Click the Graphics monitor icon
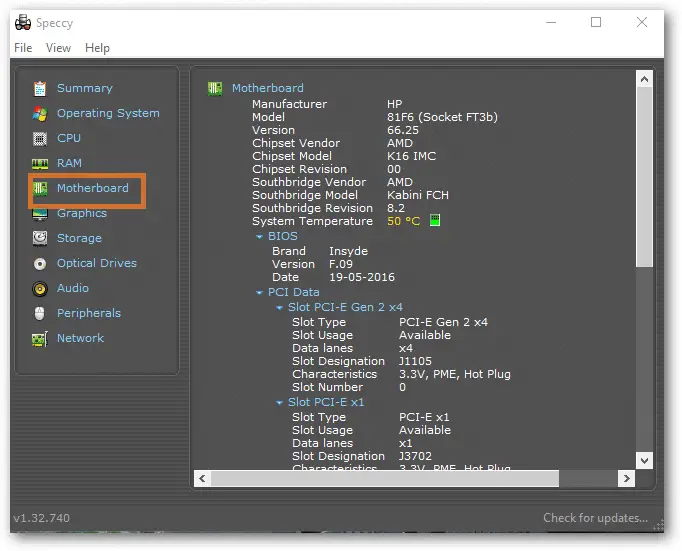The width and height of the screenshot is (682, 551). (40, 214)
